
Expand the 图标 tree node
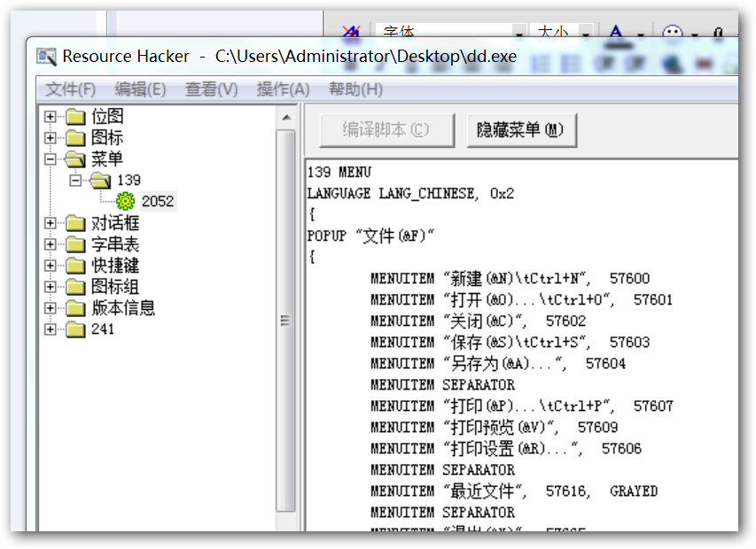(x=51, y=138)
